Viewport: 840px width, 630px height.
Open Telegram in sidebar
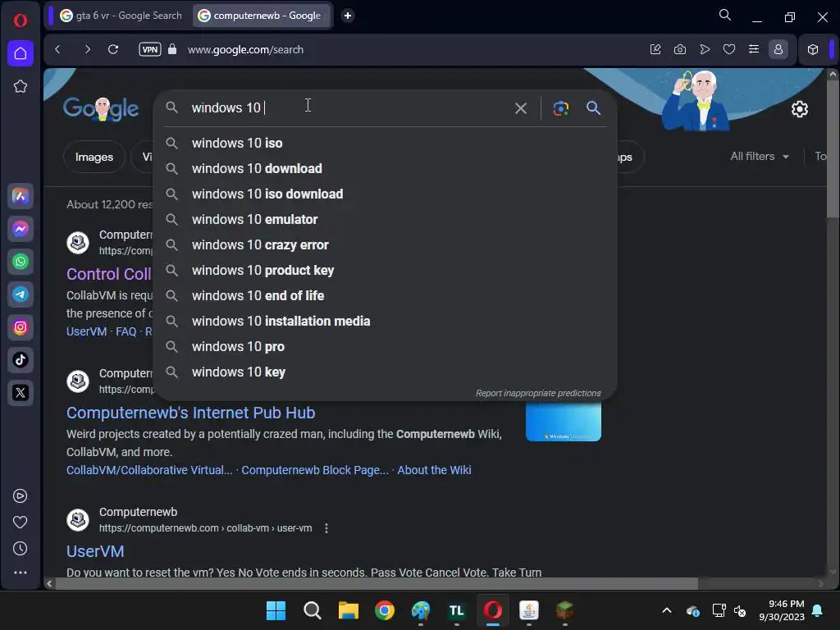pyautogui.click(x=21, y=294)
